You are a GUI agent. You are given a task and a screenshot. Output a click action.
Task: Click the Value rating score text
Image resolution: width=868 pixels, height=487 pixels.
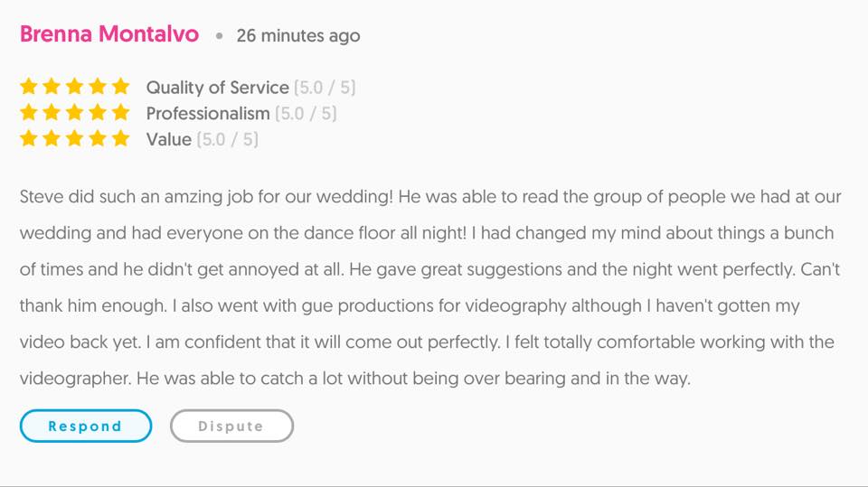point(228,139)
